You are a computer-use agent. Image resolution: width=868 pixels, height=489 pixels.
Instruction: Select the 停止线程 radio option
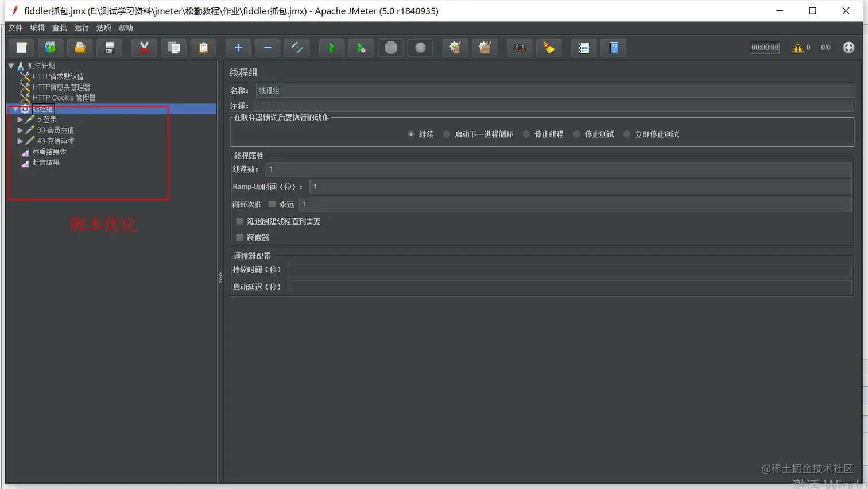[x=526, y=134]
